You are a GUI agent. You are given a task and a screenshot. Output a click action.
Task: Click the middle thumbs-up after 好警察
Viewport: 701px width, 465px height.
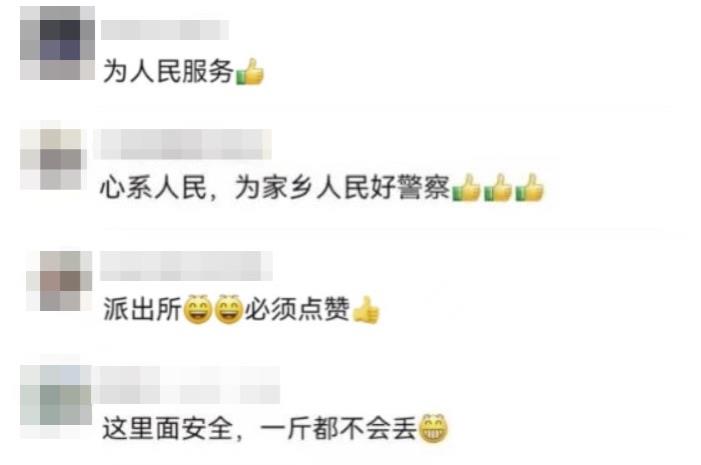(498, 187)
